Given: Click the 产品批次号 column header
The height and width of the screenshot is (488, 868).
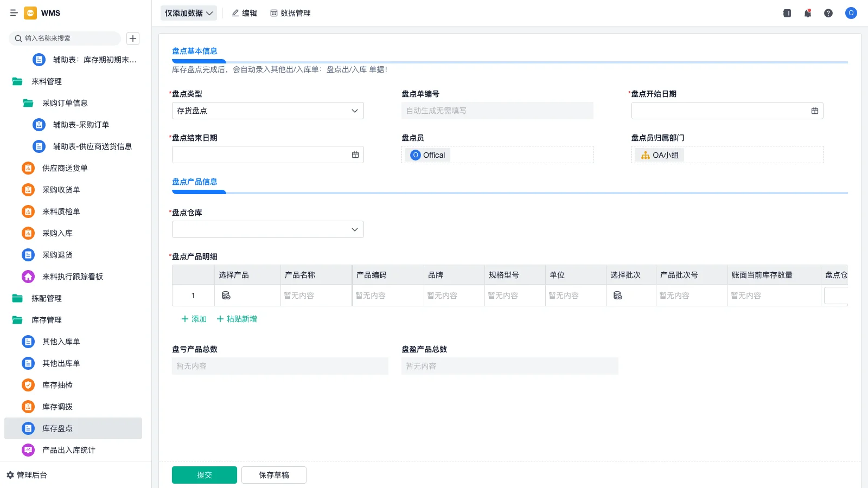Looking at the screenshot, I should (x=692, y=275).
